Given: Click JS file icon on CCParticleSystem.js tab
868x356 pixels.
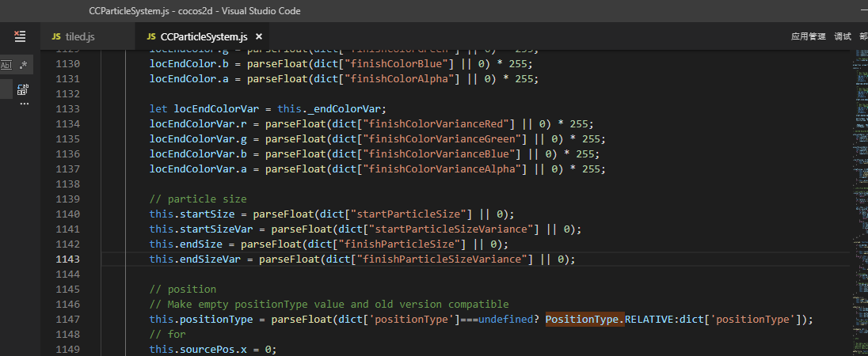Looking at the screenshot, I should tap(151, 36).
